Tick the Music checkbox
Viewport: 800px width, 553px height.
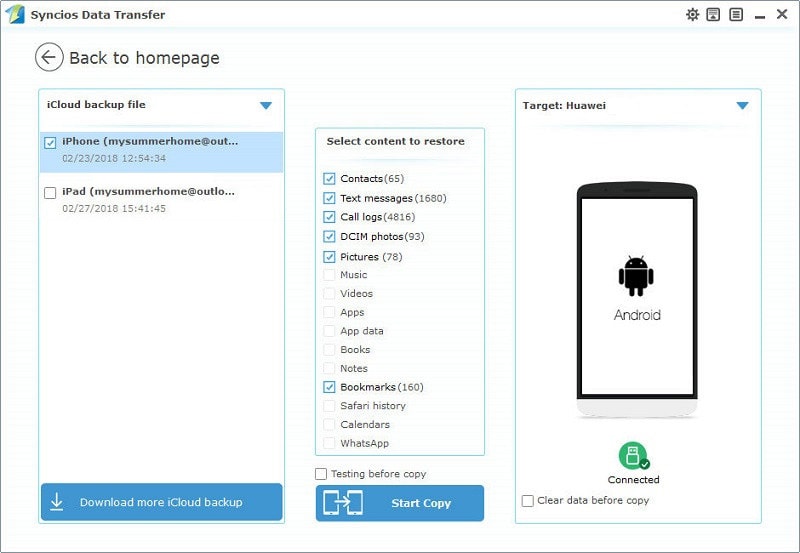pos(329,274)
